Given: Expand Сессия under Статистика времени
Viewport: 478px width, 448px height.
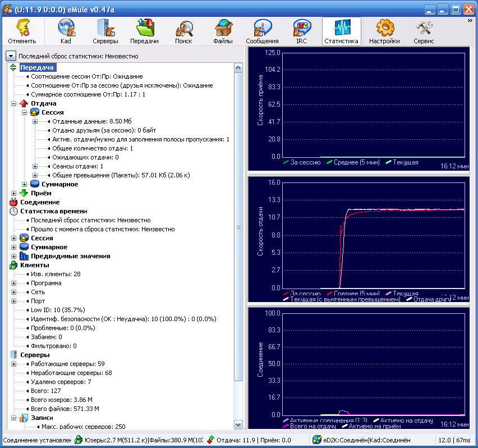Looking at the screenshot, I should (x=13, y=238).
